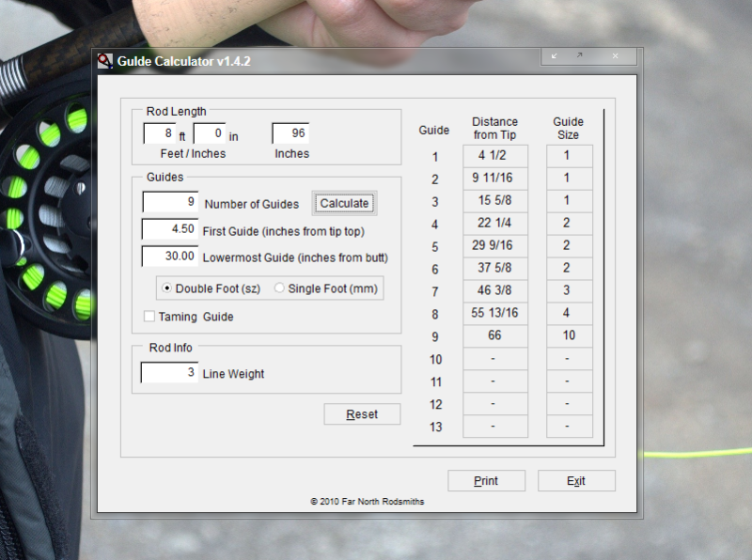Click the Line Weight field
Image resolution: width=752 pixels, height=560 pixels.
169,372
